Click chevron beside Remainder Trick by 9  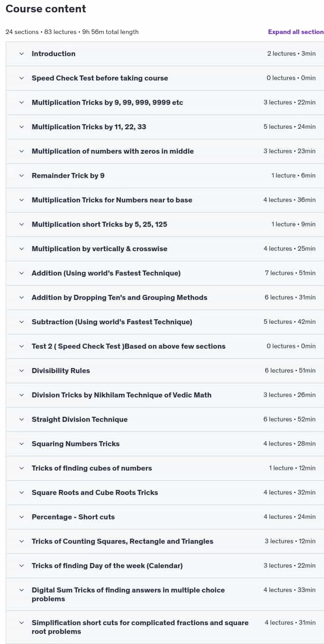click(x=21, y=176)
